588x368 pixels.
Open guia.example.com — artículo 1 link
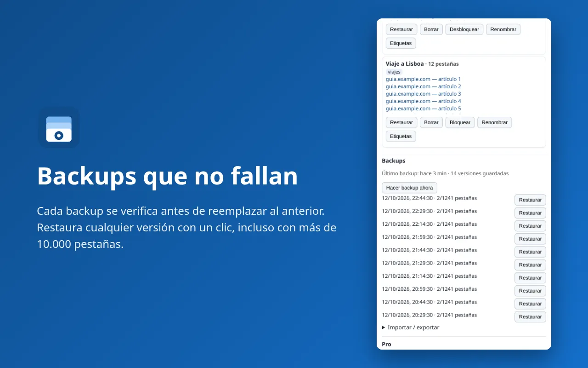pos(423,79)
